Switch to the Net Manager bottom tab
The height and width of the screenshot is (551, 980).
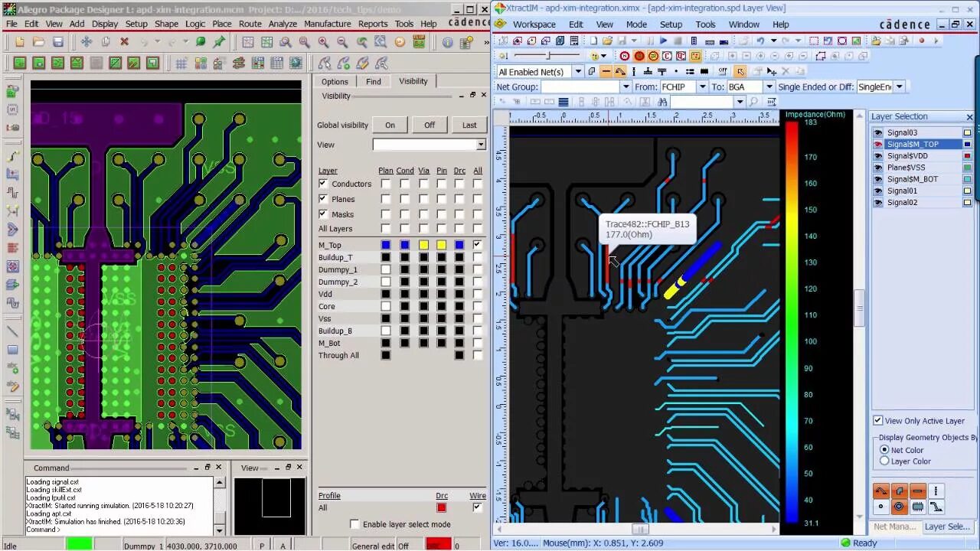coord(894,527)
